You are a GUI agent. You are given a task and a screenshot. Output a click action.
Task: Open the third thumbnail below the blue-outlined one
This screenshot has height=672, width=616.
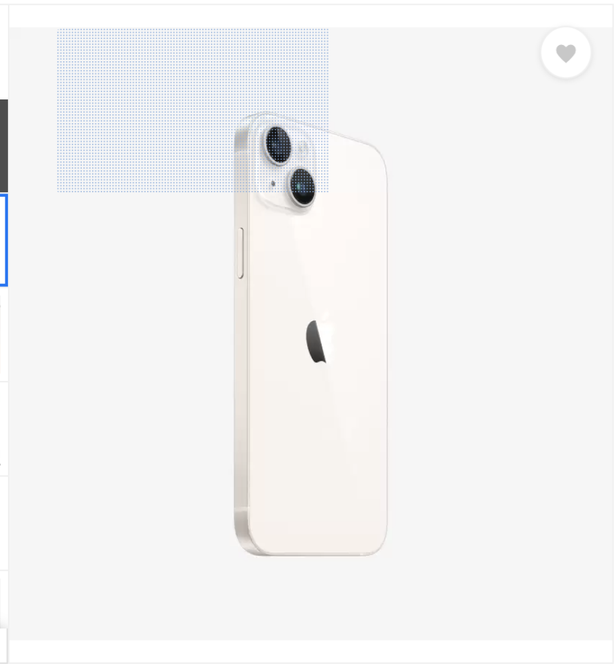4,523
